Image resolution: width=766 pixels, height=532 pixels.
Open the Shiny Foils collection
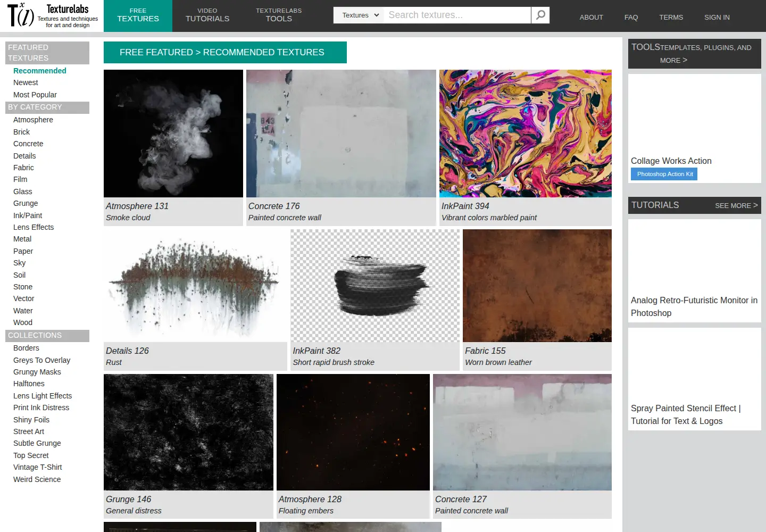[x=31, y=420]
